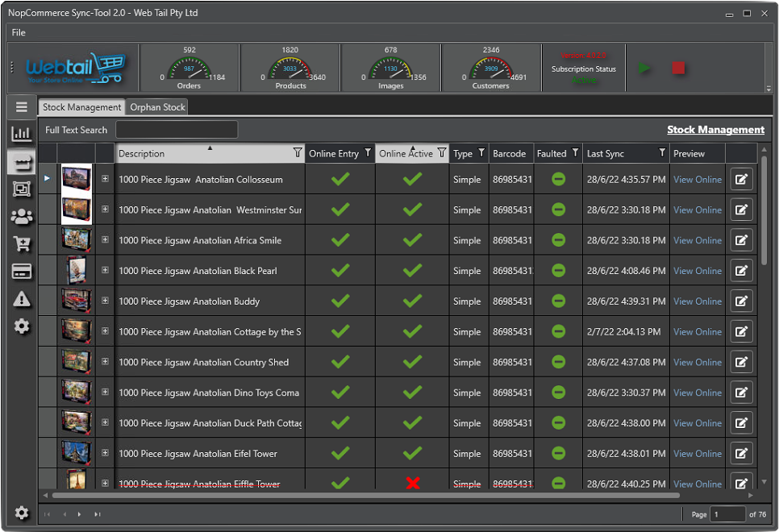Expand the Anatolian Collosseum row details
779x532 pixels.
point(105,179)
